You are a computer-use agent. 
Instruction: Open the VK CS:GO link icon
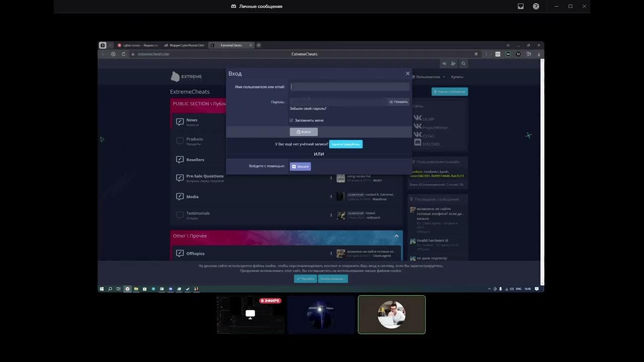pyautogui.click(x=417, y=135)
